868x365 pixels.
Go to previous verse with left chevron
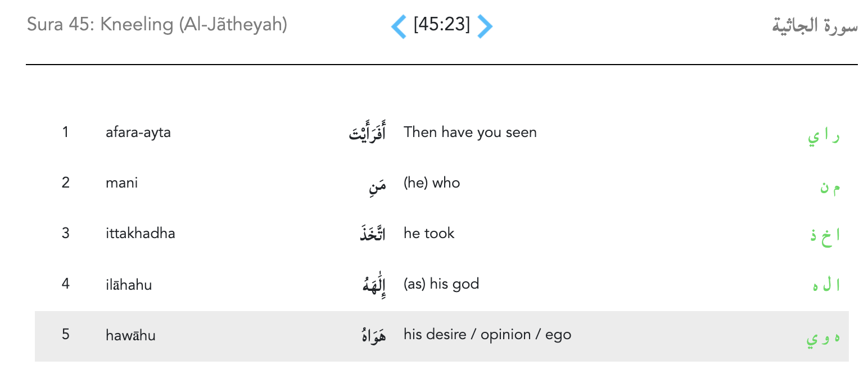click(x=399, y=26)
